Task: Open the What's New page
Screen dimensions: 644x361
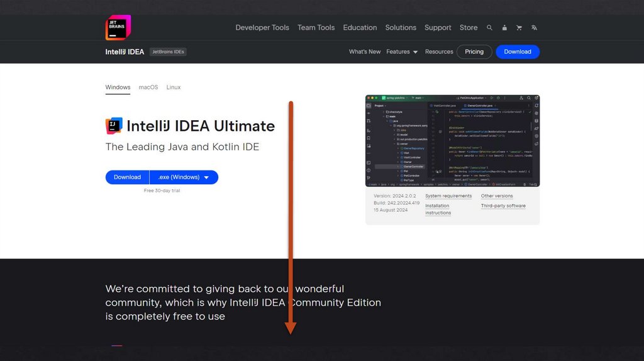Action: [x=365, y=52]
